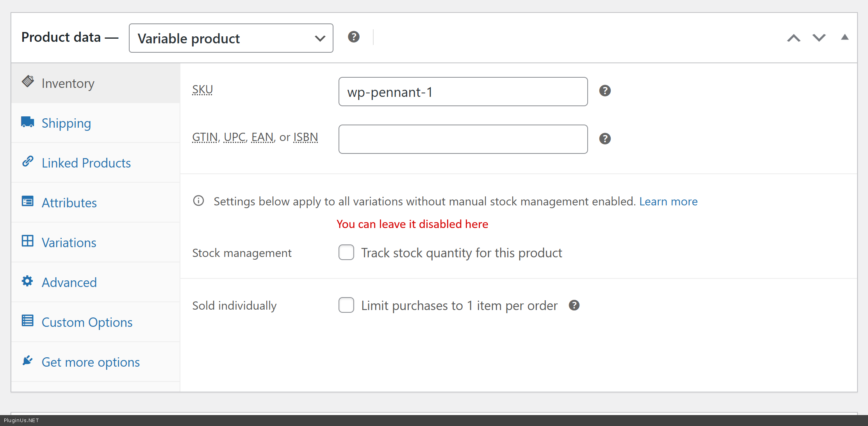Click the product type help question icon
868x426 pixels.
pos(354,37)
